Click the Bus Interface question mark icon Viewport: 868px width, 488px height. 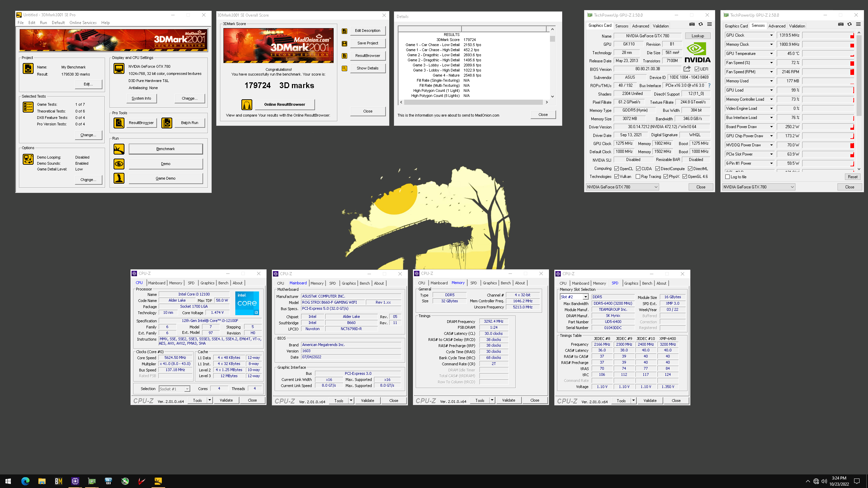click(x=709, y=85)
